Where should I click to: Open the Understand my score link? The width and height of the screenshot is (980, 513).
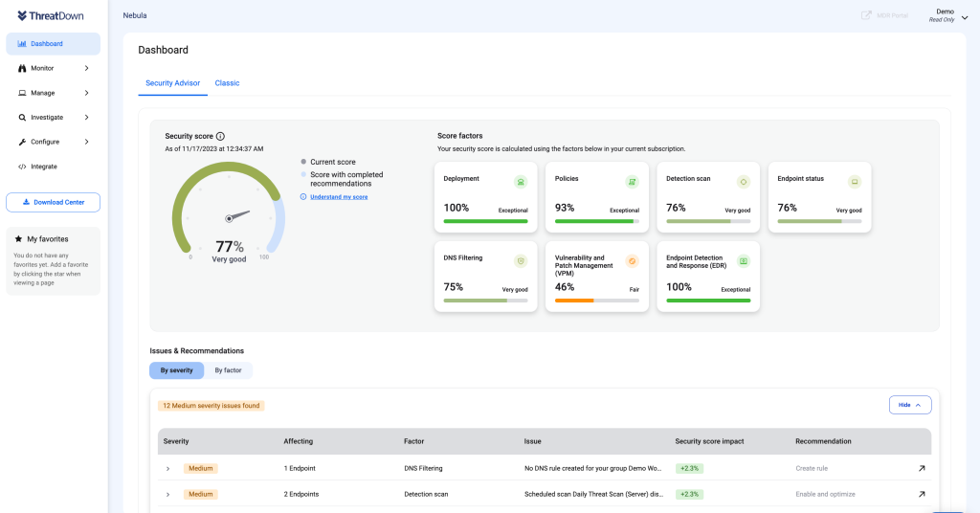click(x=339, y=197)
